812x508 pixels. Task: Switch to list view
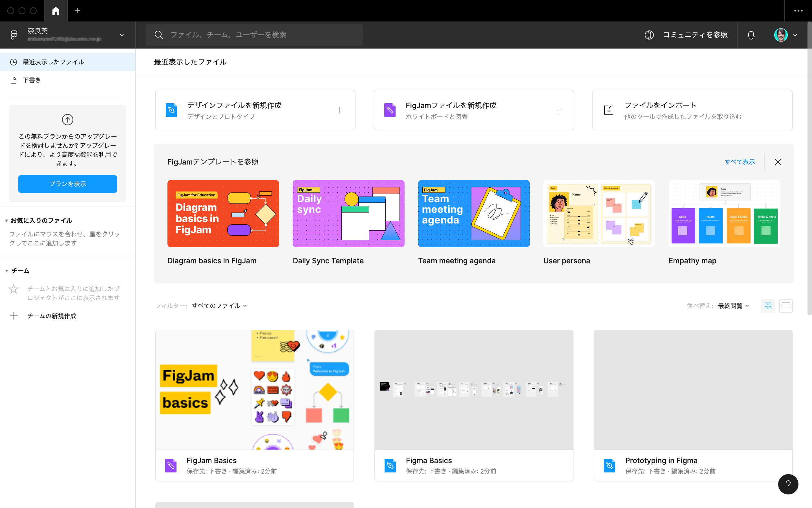click(786, 306)
